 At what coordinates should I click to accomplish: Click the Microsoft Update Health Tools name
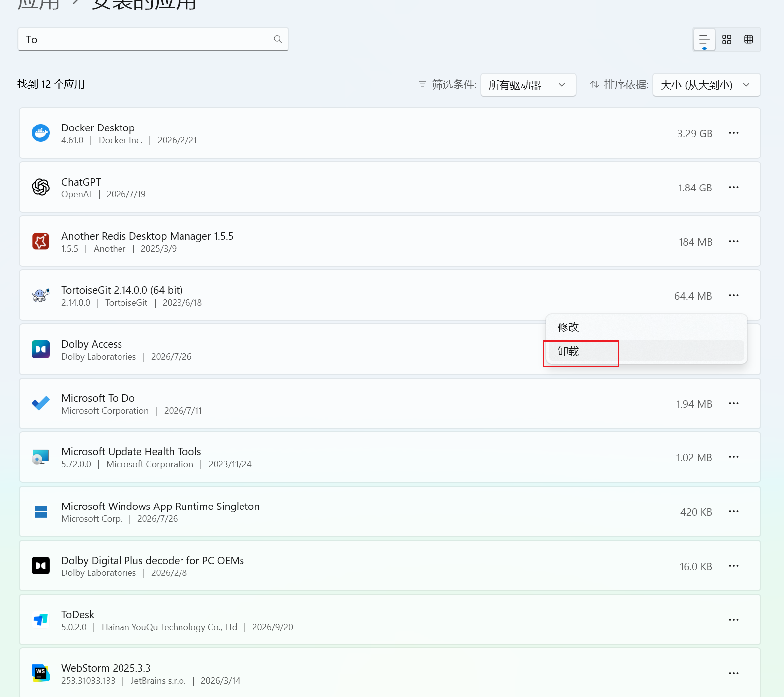131,451
